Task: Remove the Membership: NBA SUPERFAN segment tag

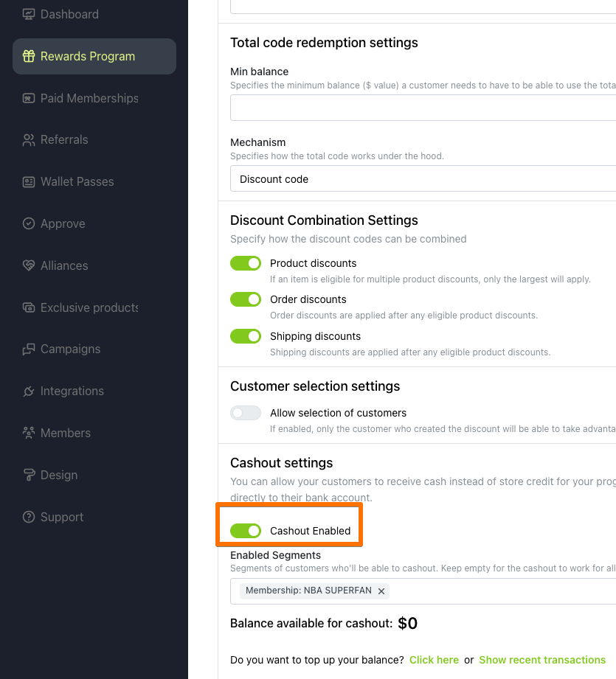Action: click(x=381, y=591)
